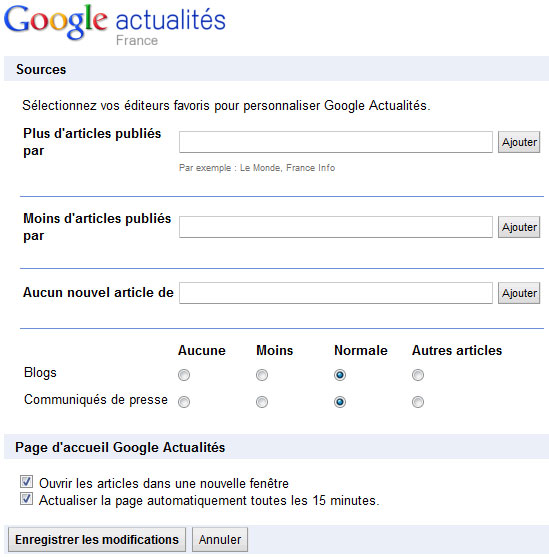Click the Aucun nouvel article de field

pyautogui.click(x=336, y=293)
